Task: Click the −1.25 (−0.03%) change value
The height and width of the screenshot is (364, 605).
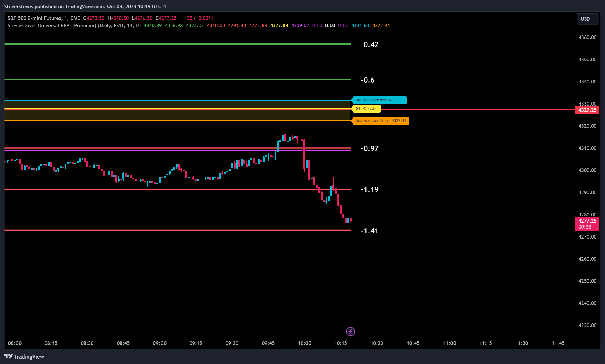Action: [x=196, y=18]
